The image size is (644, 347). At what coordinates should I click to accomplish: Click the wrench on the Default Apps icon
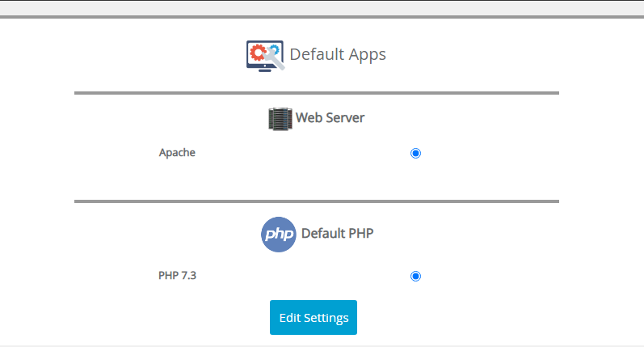pyautogui.click(x=274, y=60)
